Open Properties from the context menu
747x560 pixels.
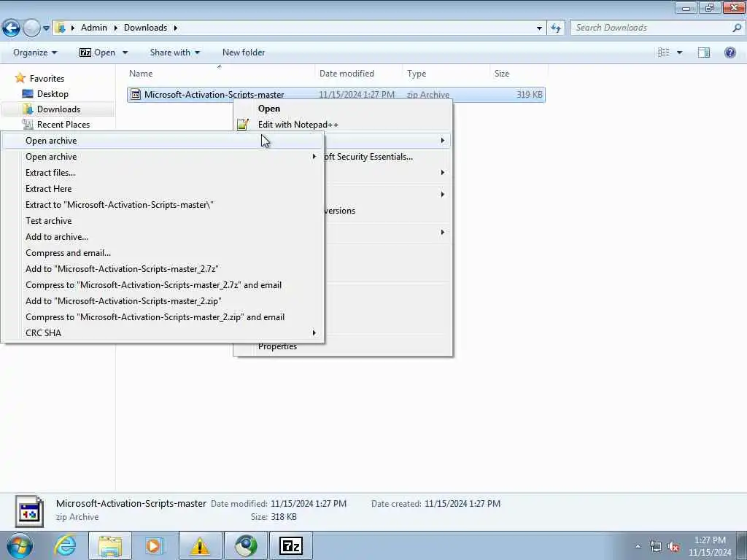point(277,346)
